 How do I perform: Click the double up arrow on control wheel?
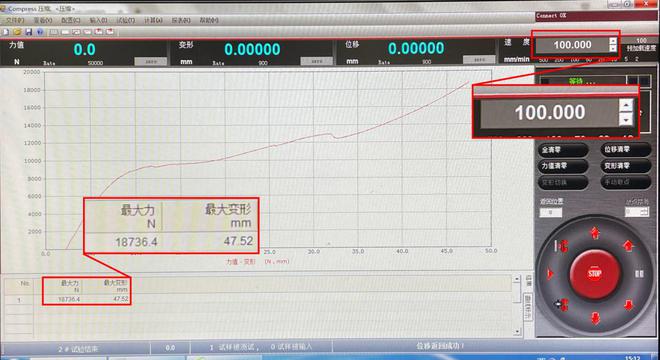coord(595,233)
